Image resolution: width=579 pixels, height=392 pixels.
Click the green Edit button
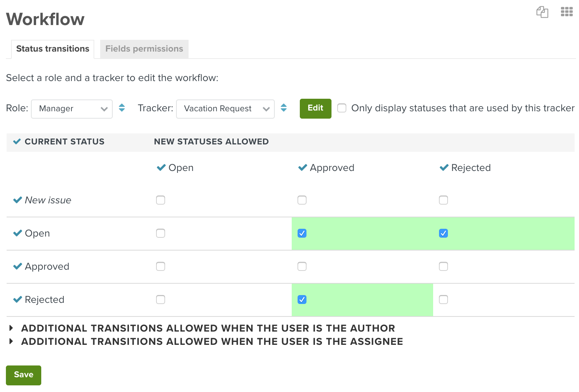(x=316, y=108)
